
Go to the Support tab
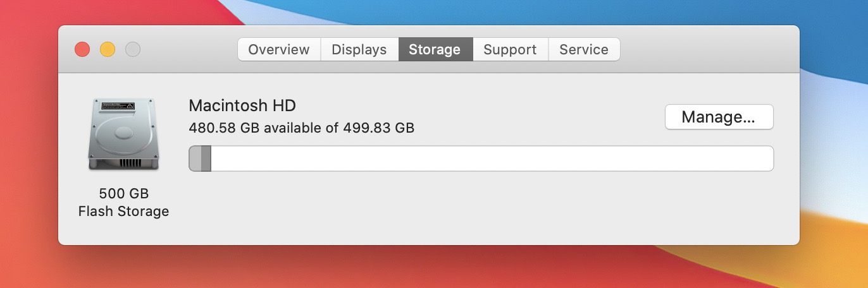[x=511, y=49]
